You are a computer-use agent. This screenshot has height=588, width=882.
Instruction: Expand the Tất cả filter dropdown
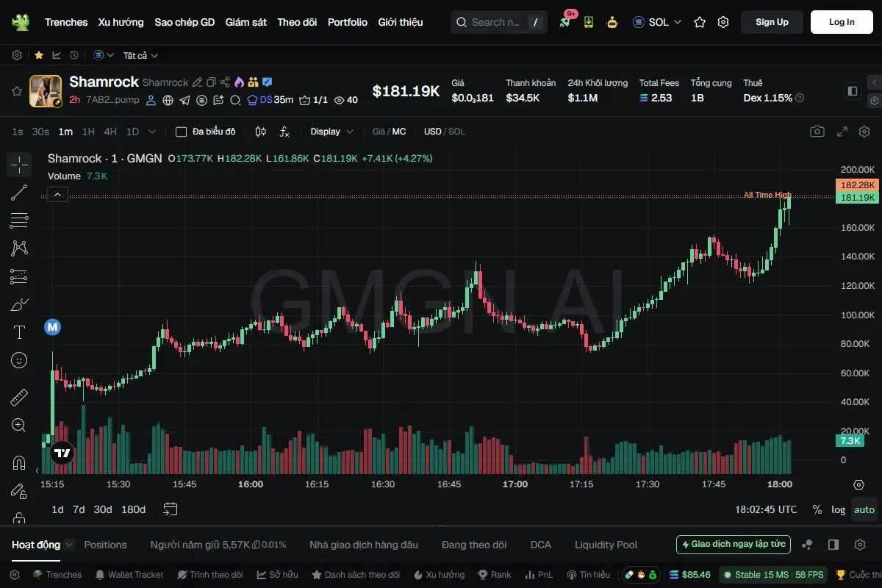[x=140, y=55]
